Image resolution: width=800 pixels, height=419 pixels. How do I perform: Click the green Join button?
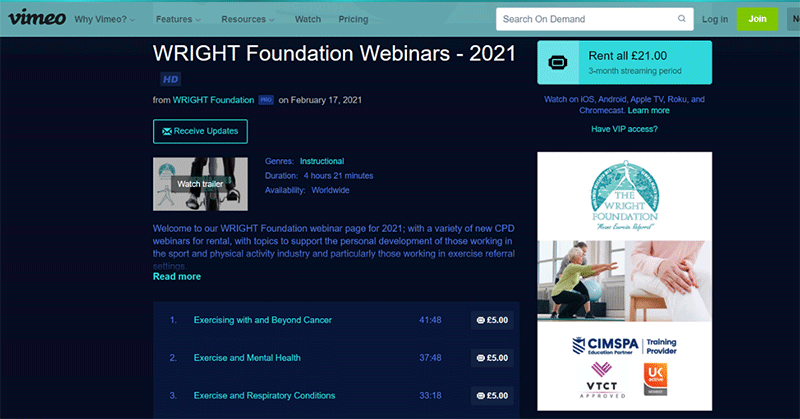[757, 19]
